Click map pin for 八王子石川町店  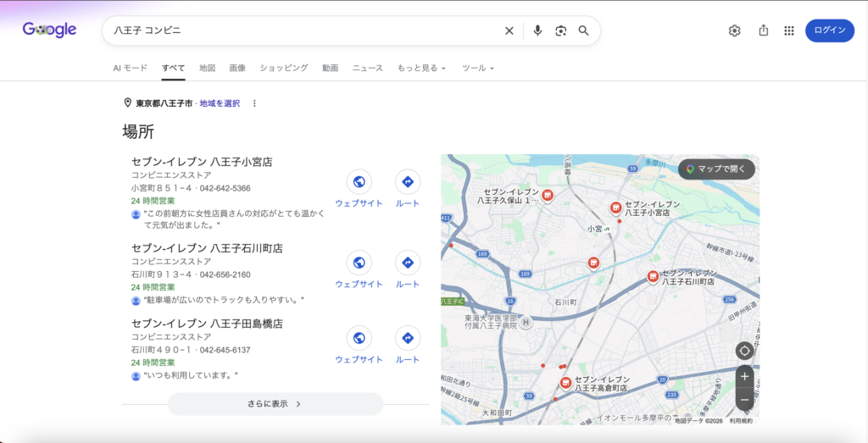click(x=654, y=276)
